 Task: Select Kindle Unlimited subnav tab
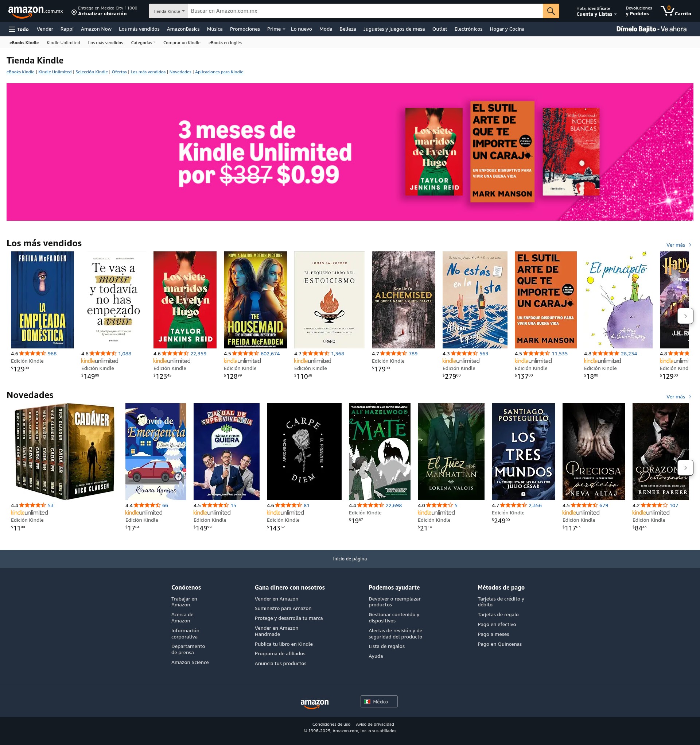point(63,43)
